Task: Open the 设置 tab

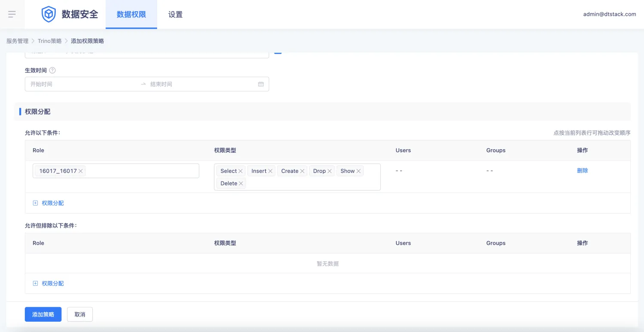Action: click(x=175, y=15)
